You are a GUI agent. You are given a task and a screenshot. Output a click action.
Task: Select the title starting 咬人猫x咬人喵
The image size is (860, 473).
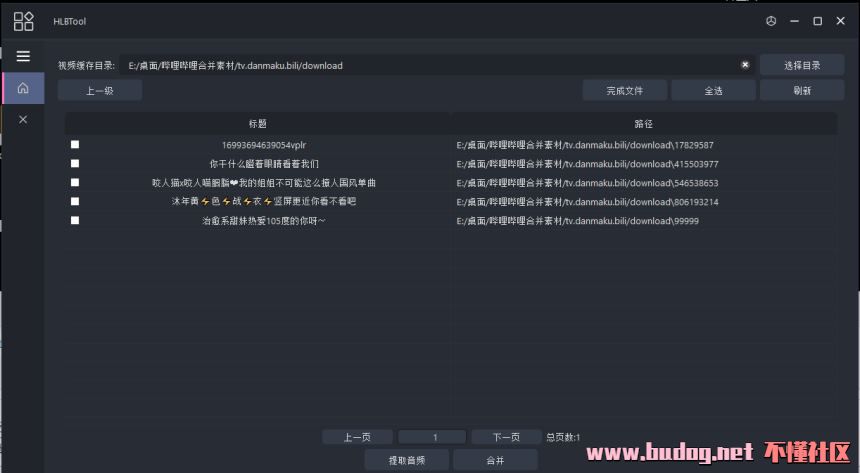[x=264, y=183]
